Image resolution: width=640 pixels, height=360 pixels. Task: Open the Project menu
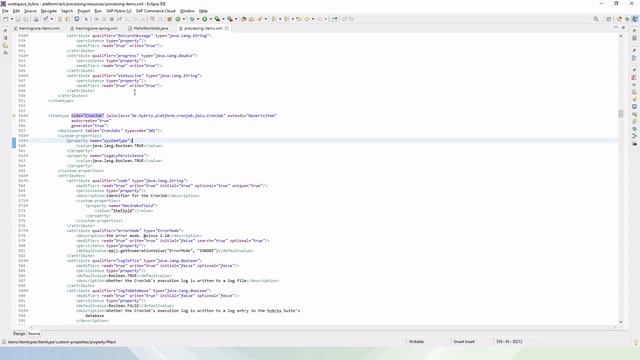(x=84, y=11)
